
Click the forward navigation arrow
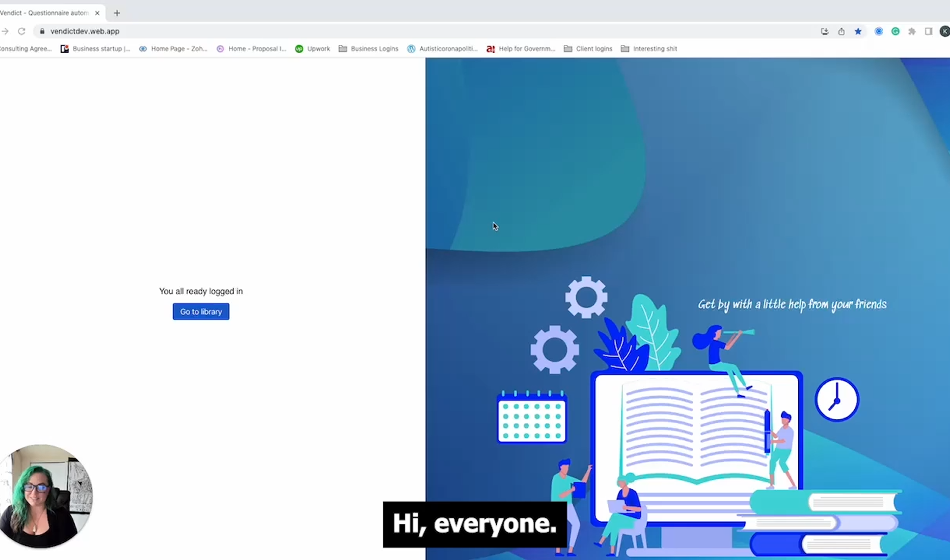5,31
